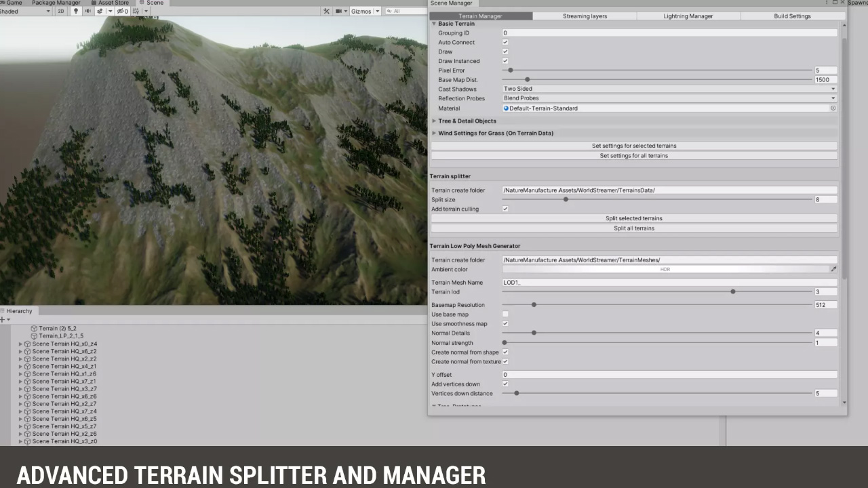
Task: Toggle Add terrain culling checkbox
Action: (x=505, y=209)
